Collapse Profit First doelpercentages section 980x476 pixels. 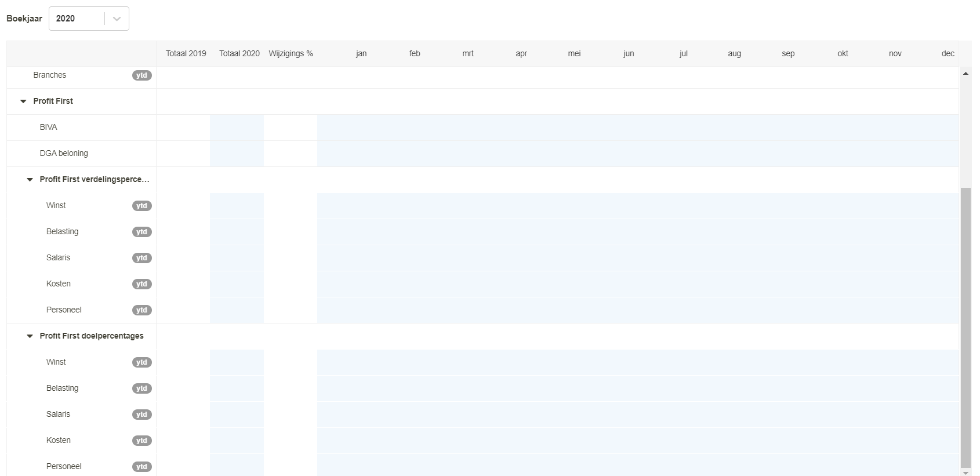click(30, 336)
